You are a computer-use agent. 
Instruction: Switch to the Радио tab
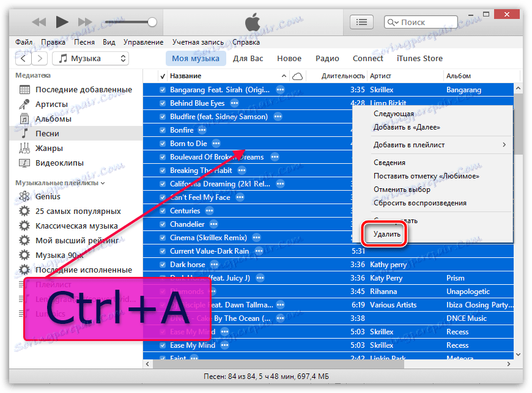click(x=327, y=58)
